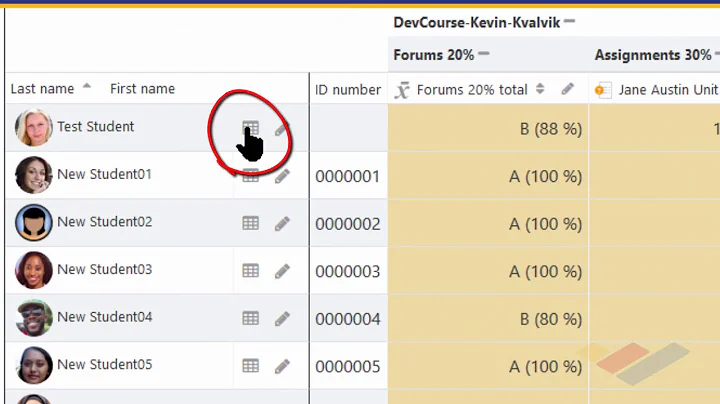Edit grades pencil for New Student04

tap(282, 319)
